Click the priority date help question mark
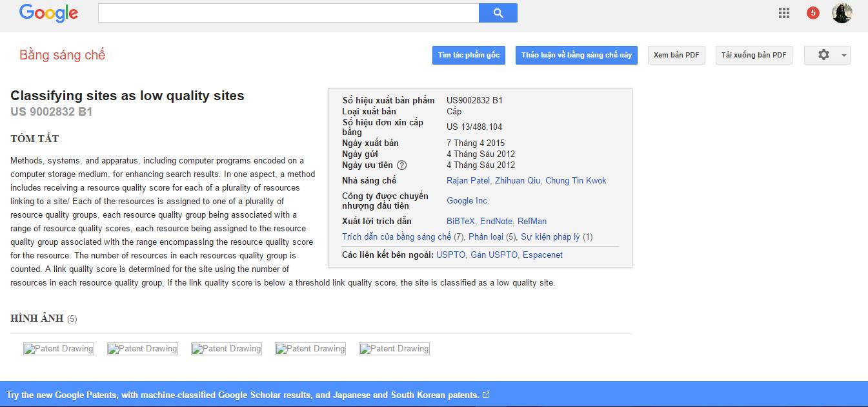 pyautogui.click(x=401, y=165)
